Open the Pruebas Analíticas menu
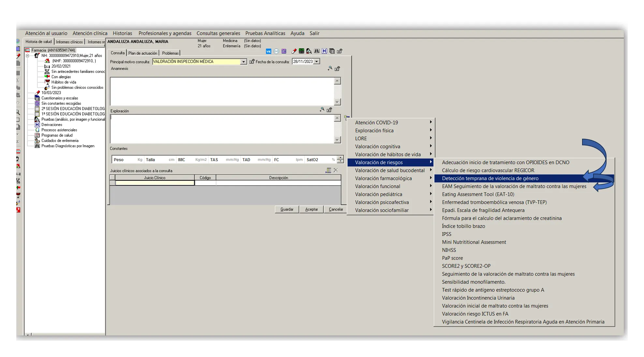This screenshot has height=357, width=644. click(265, 33)
